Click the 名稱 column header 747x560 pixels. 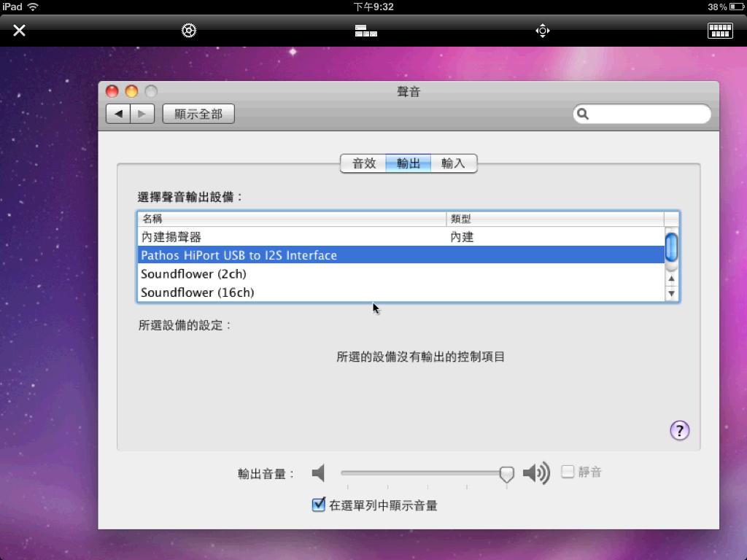tap(292, 219)
